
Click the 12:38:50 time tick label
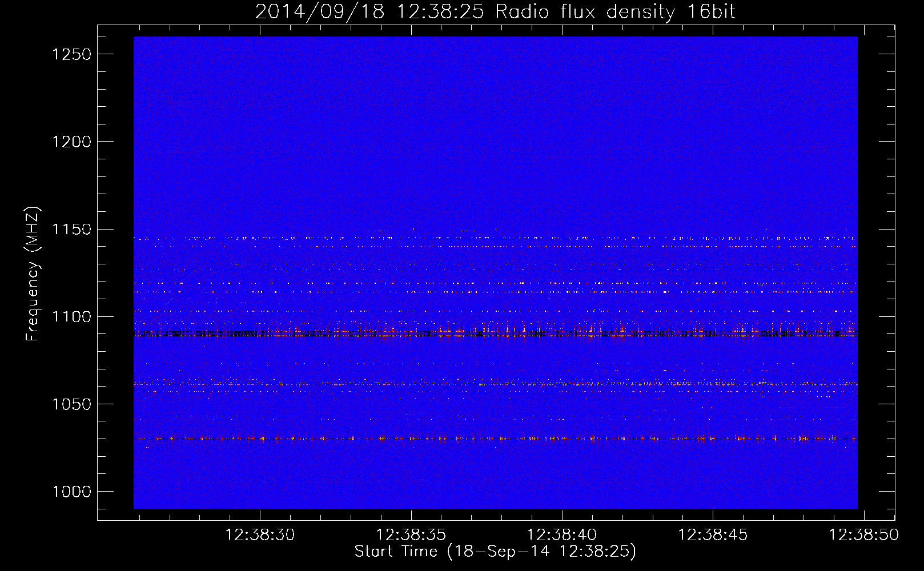(863, 535)
